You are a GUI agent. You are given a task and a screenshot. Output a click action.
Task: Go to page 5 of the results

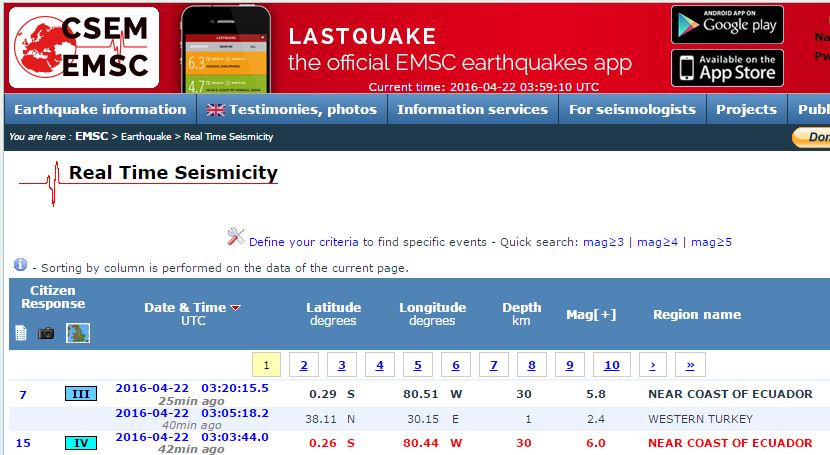[417, 365]
